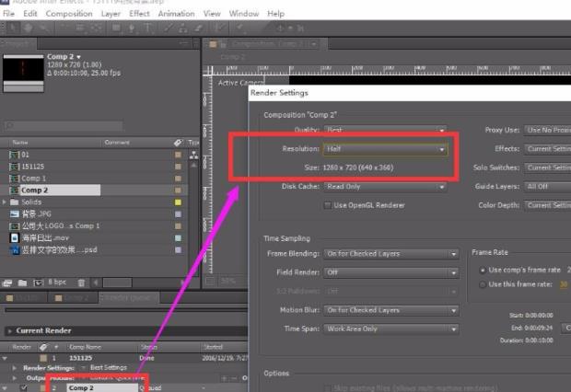571x392 pixels.
Task: Select the 海岸日出.mov footage file icon
Action: [x=14, y=237]
